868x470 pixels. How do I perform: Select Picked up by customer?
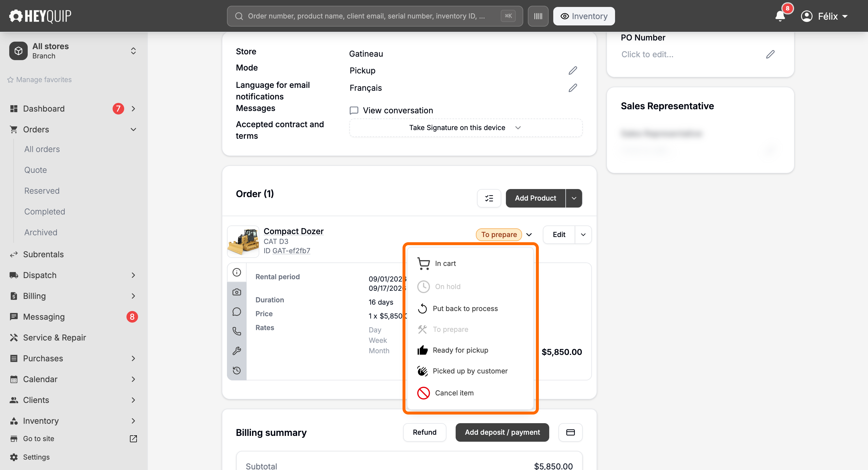tap(470, 371)
